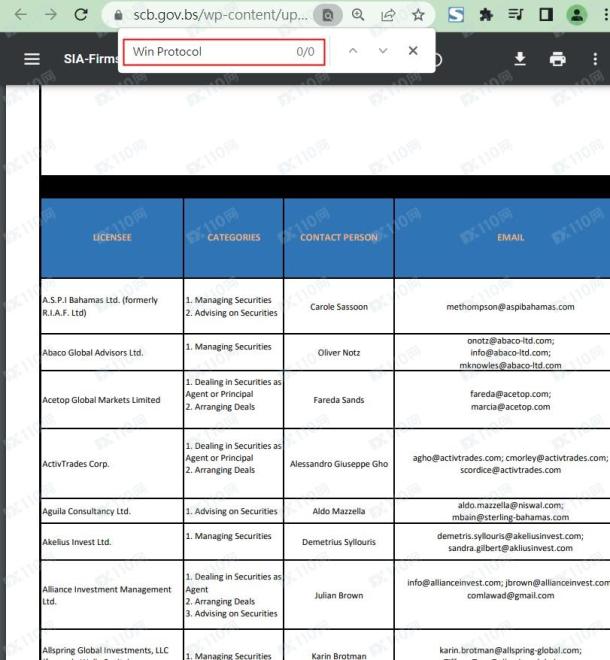This screenshot has height=660, width=610.
Task: Click the CONTACT PERSON column header
Action: click(x=339, y=237)
